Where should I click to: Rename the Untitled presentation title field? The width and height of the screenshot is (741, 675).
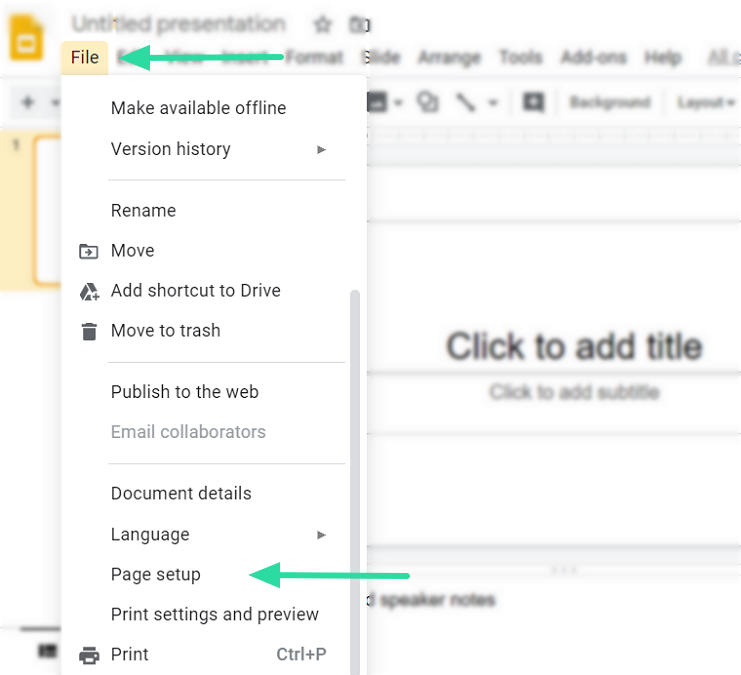point(179,24)
